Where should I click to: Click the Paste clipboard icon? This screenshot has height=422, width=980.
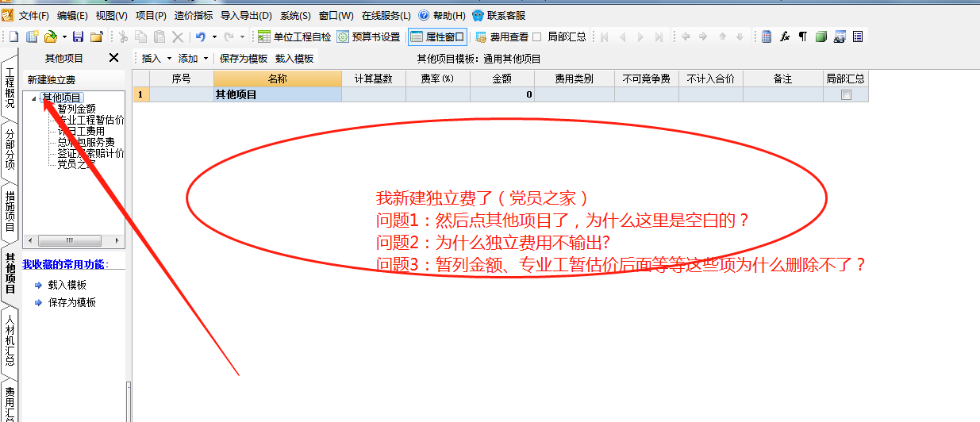pos(159,36)
